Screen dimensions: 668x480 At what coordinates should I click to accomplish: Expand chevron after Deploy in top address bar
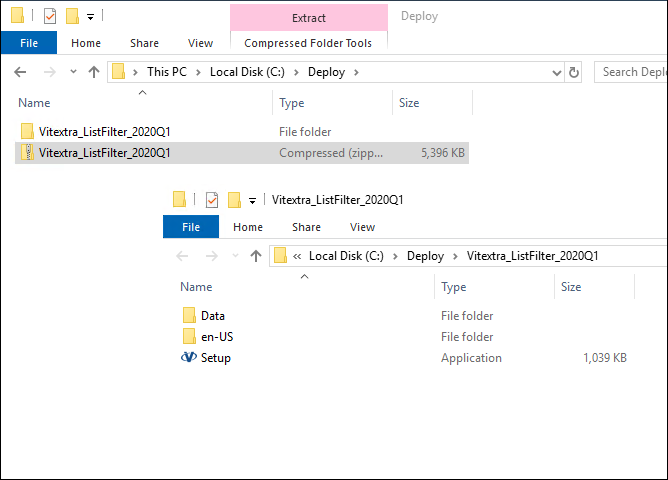click(356, 72)
